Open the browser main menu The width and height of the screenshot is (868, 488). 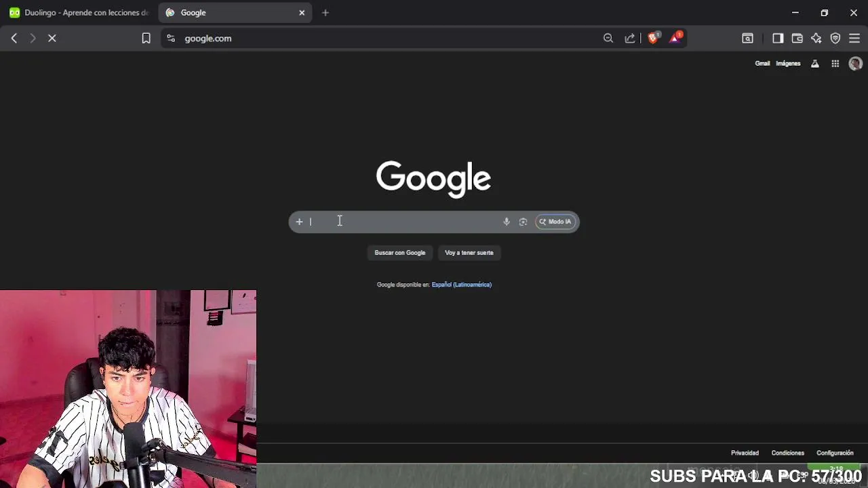[x=854, y=39]
